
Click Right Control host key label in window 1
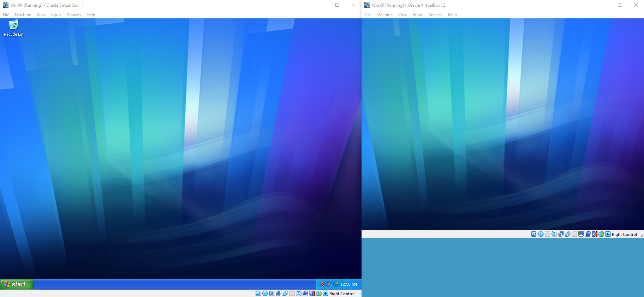coord(342,294)
